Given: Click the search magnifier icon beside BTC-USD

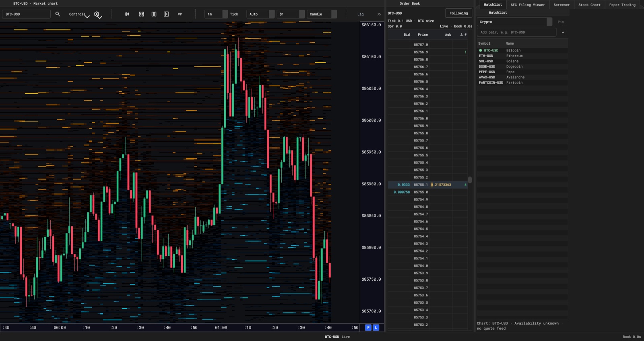Looking at the screenshot, I should [58, 14].
